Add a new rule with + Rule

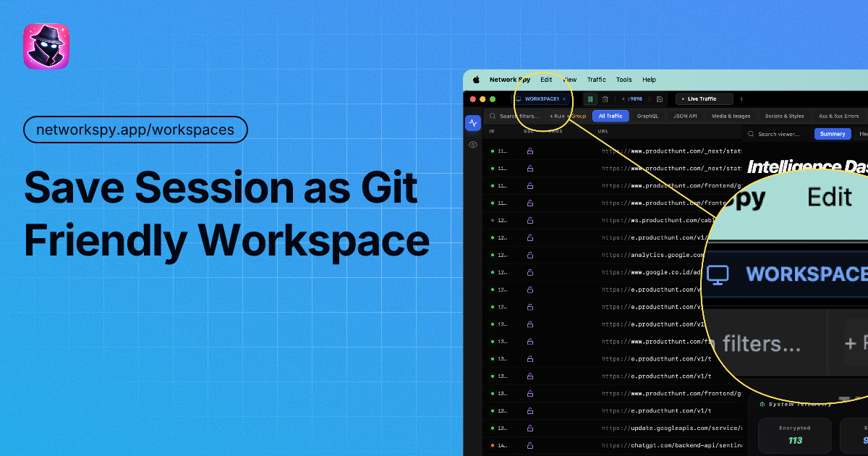(x=557, y=116)
